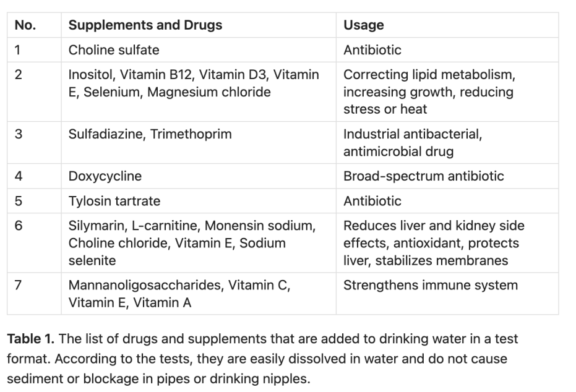Click the "Broad-spectrum antibiotic" usage cell
This screenshot has height=392, width=576.
(424, 176)
